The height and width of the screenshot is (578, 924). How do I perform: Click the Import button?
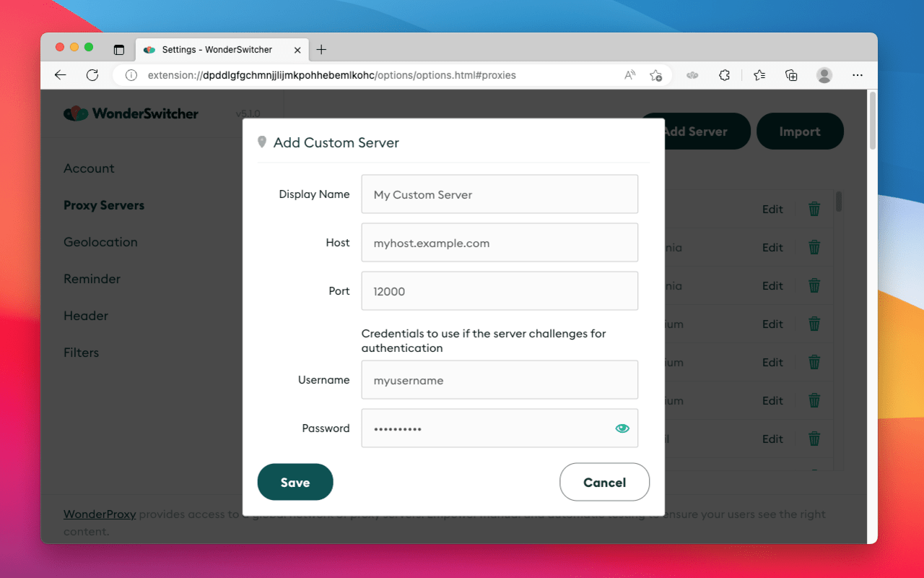pyautogui.click(x=800, y=131)
